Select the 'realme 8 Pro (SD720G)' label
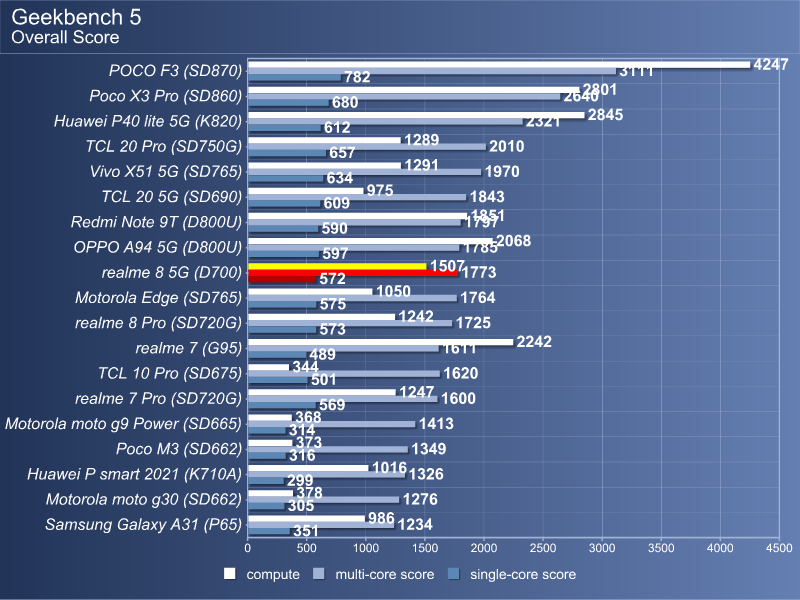This screenshot has width=800, height=600. coord(159,323)
